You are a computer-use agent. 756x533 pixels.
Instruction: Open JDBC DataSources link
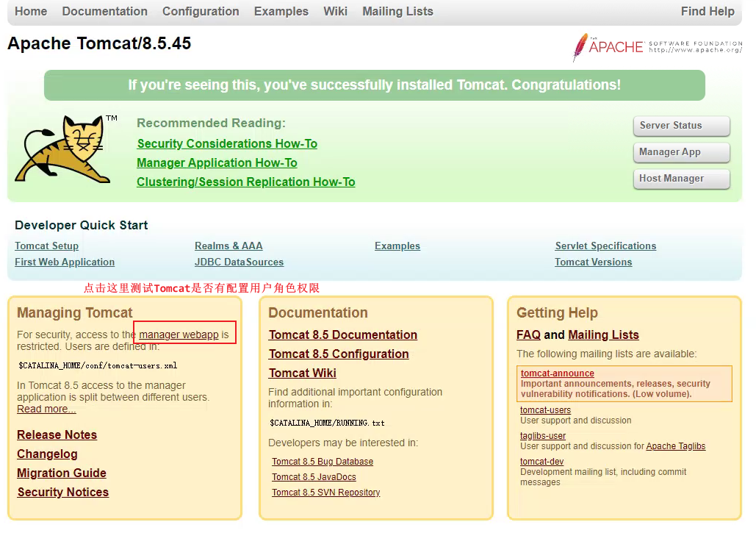pyautogui.click(x=240, y=262)
